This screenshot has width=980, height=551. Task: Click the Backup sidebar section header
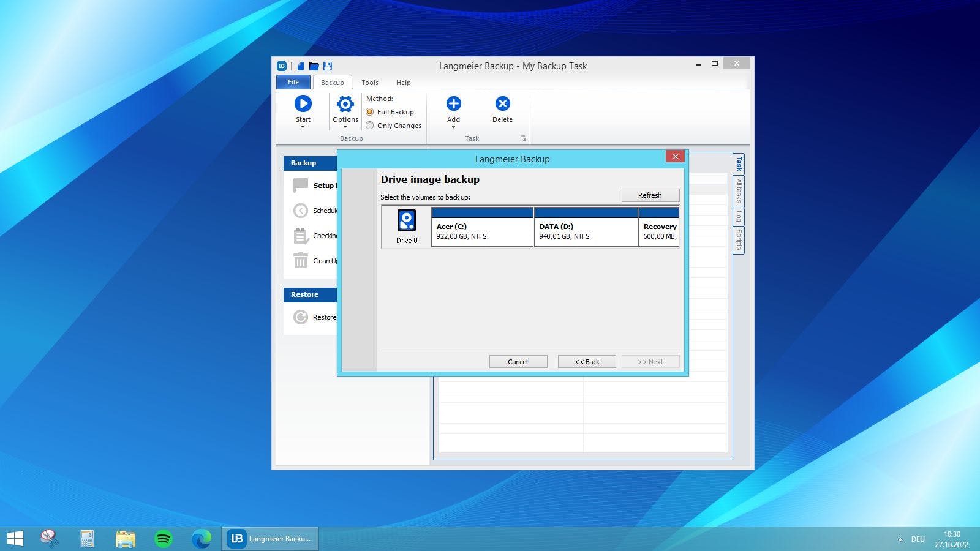(310, 163)
